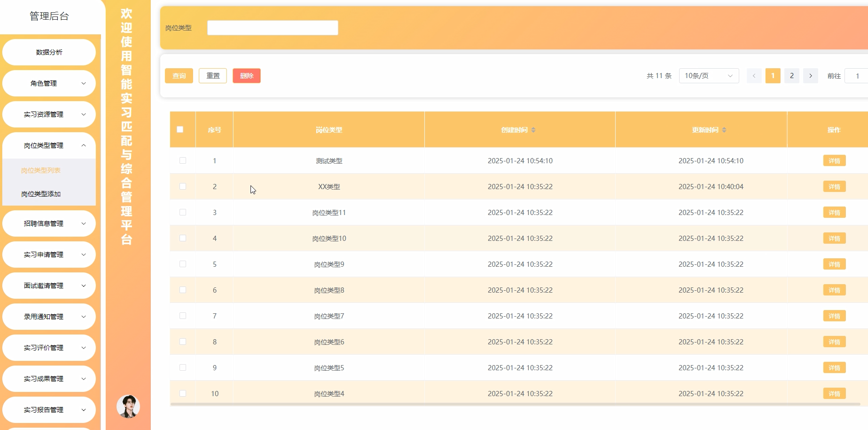Select 岗位类型添加 submenu item
868x430 pixels.
point(49,194)
